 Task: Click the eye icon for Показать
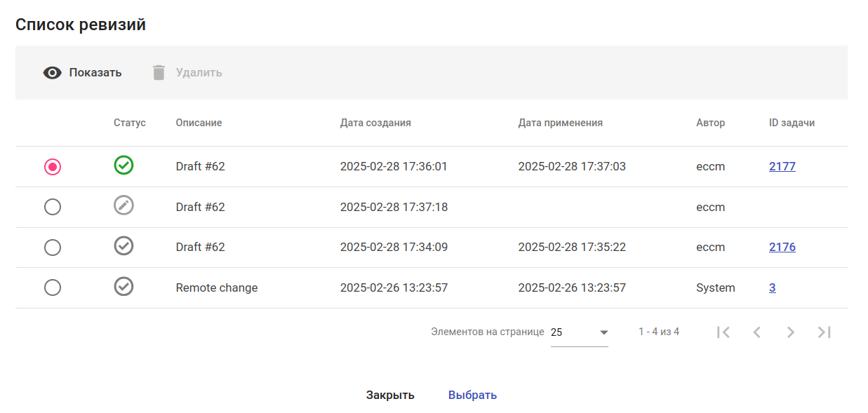(x=53, y=73)
